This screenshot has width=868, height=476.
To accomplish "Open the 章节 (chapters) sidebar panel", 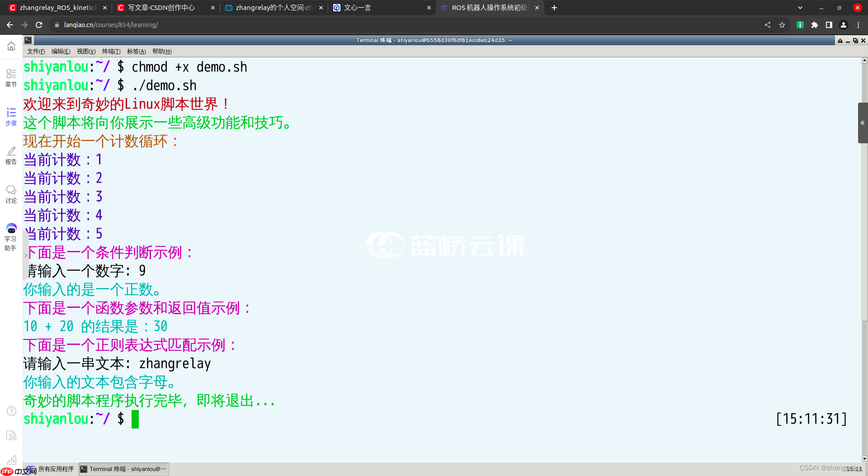I will [11, 78].
